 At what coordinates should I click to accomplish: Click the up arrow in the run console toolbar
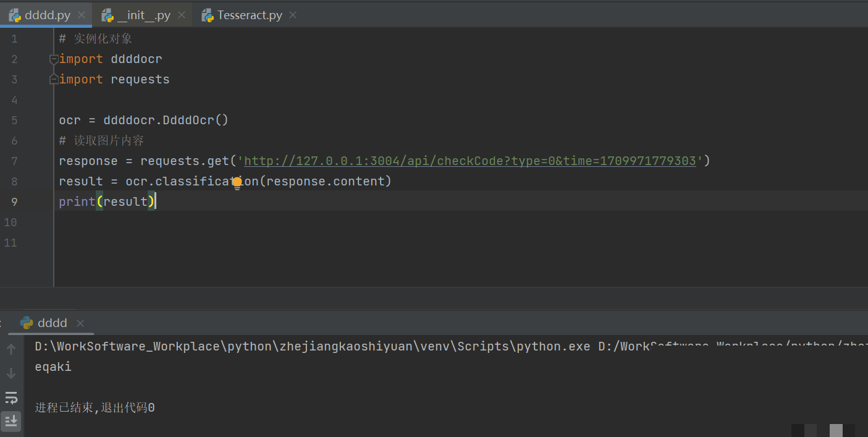click(x=11, y=349)
